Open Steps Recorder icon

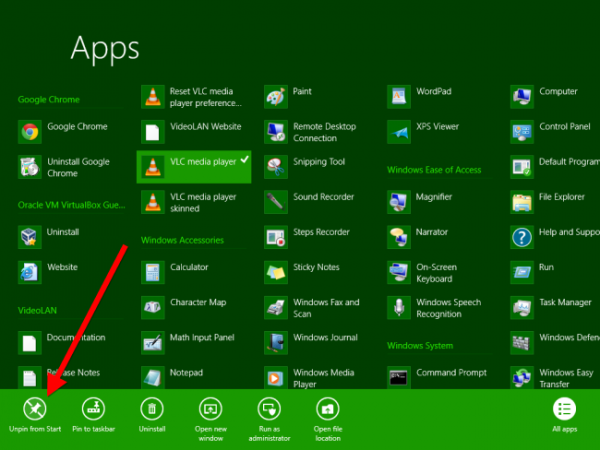coord(276,237)
